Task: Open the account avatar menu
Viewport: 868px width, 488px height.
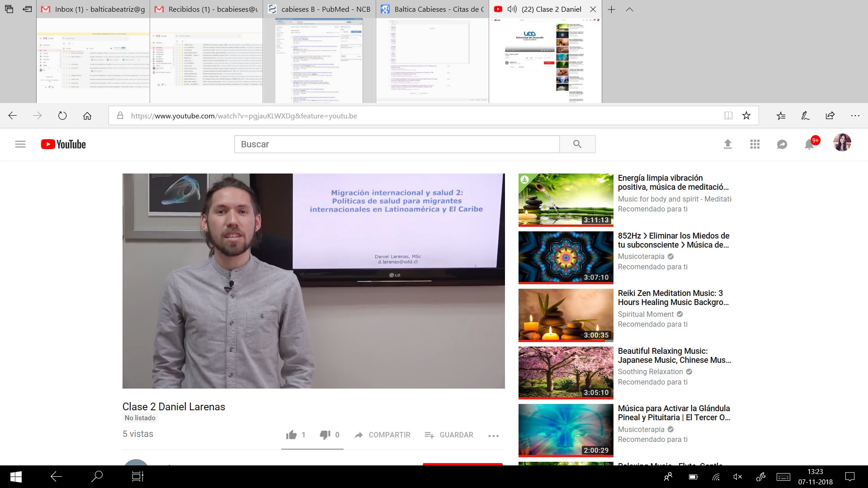Action: tap(842, 143)
